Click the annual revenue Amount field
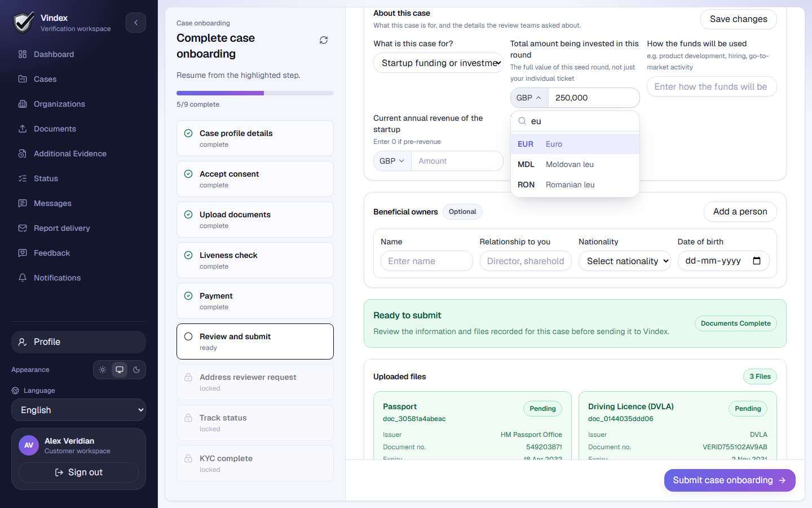This screenshot has height=508, width=812. (457, 161)
